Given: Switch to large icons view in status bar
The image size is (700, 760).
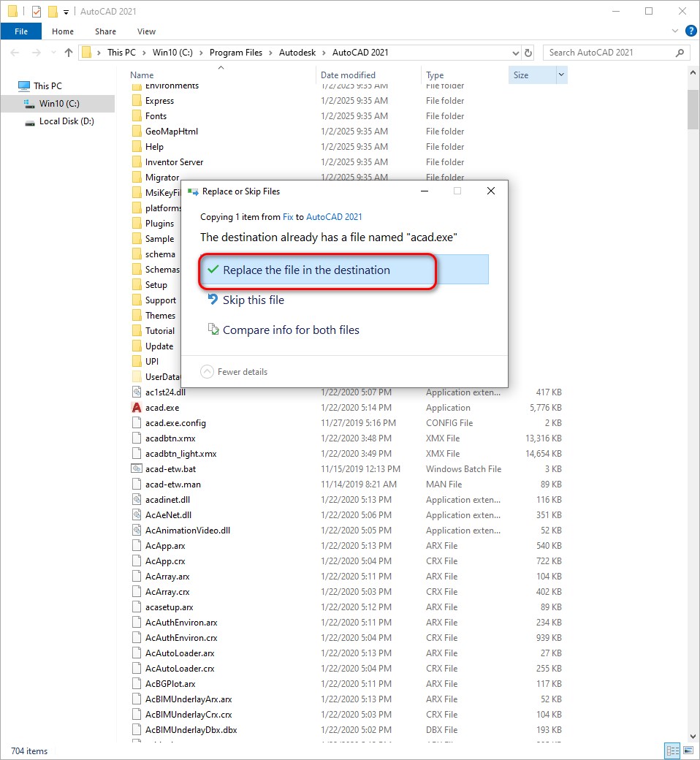Looking at the screenshot, I should click(x=688, y=750).
